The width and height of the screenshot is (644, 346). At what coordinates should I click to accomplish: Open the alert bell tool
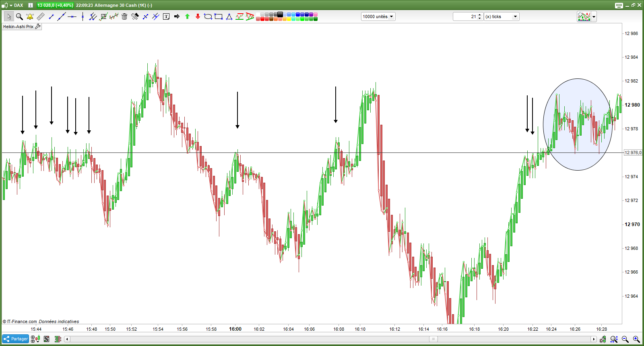tap(30, 16)
